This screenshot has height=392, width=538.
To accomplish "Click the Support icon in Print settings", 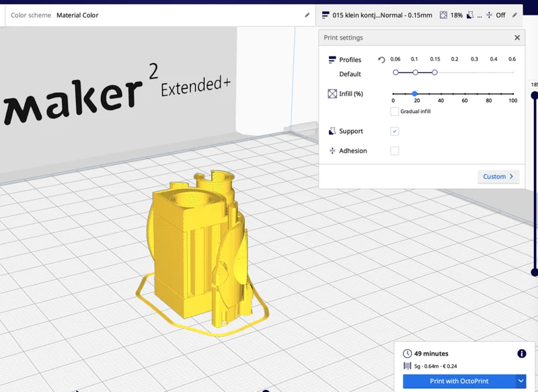I will click(x=332, y=131).
